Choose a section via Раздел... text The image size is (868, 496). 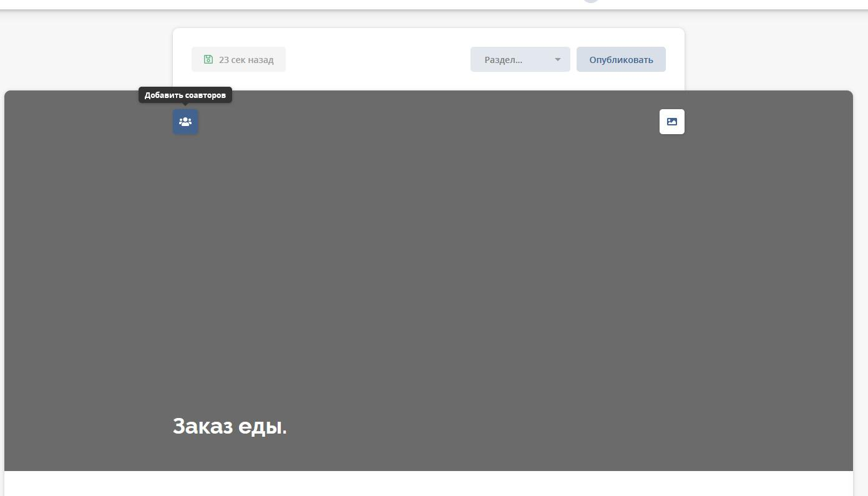click(504, 60)
